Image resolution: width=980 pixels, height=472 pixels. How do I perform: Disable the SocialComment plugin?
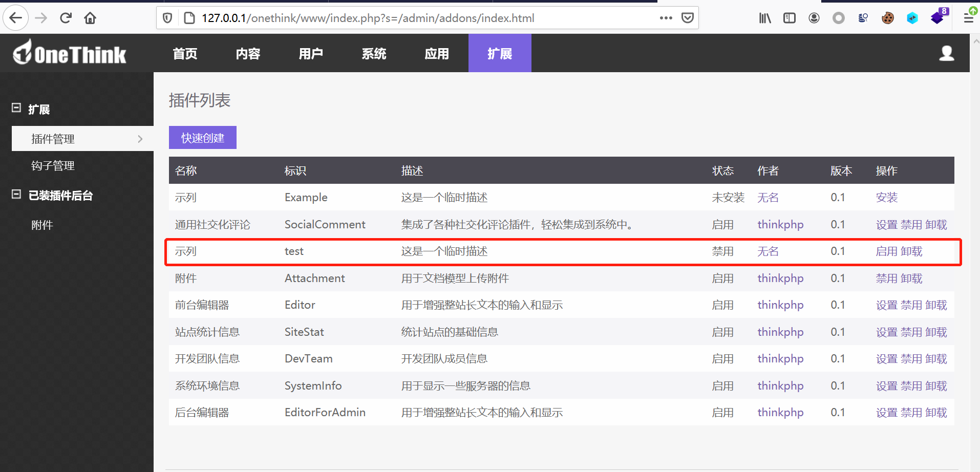pyautogui.click(x=911, y=224)
